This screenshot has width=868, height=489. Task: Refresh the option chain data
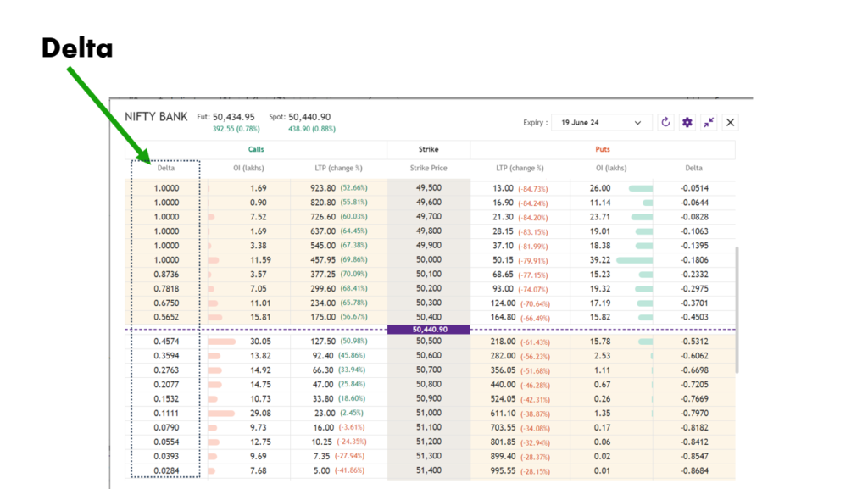pyautogui.click(x=665, y=122)
